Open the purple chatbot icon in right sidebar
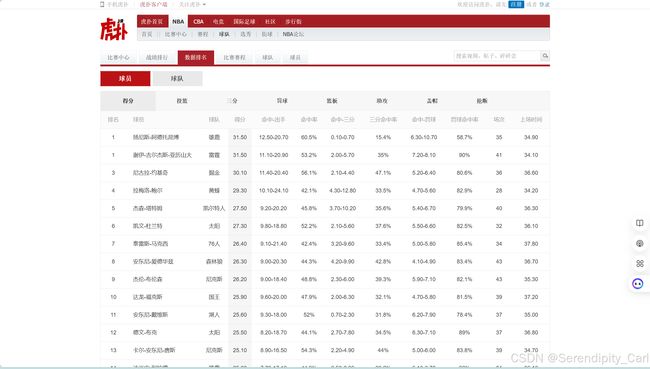The height and width of the screenshot is (369, 650). (x=638, y=284)
